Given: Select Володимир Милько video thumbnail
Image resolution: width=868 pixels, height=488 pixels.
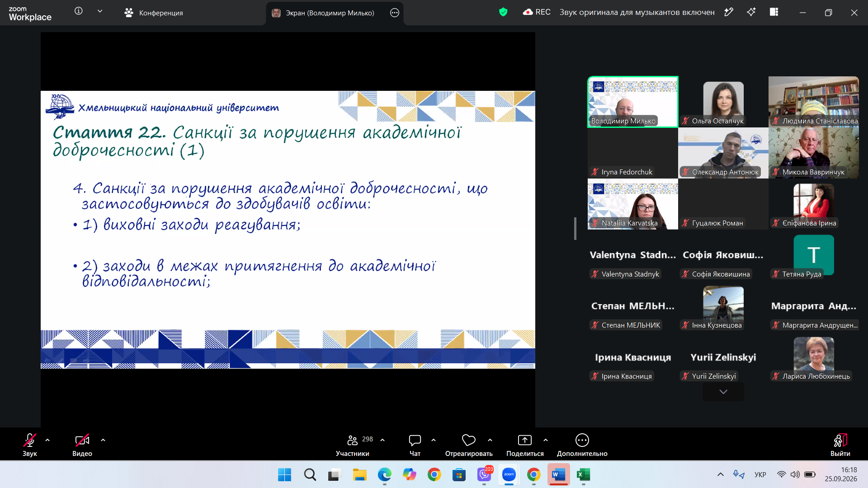Looking at the screenshot, I should tap(633, 102).
